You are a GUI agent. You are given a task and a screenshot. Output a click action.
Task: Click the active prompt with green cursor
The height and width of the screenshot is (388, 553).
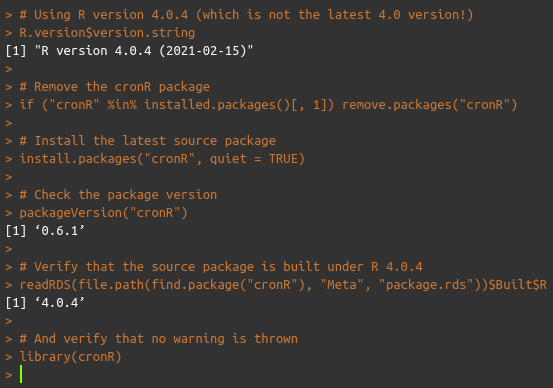pyautogui.click(x=14, y=375)
